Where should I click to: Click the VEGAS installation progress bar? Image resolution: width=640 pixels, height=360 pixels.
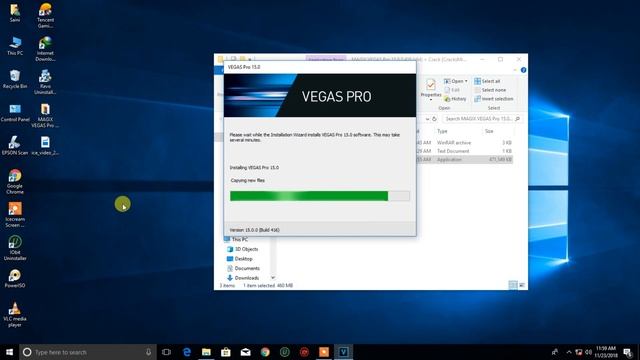320,196
